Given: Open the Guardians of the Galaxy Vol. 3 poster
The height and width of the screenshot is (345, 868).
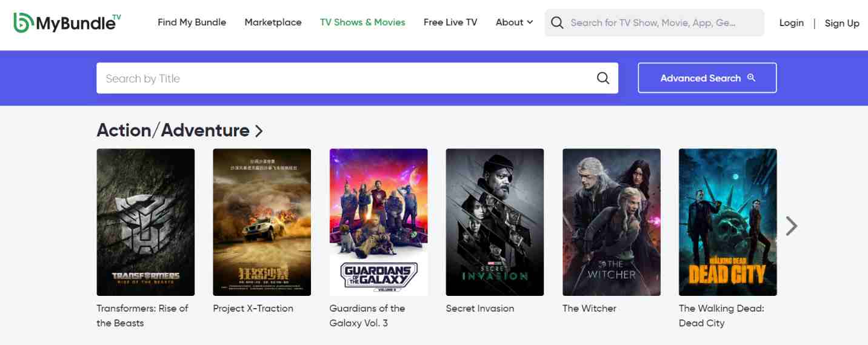Looking at the screenshot, I should coord(378,223).
